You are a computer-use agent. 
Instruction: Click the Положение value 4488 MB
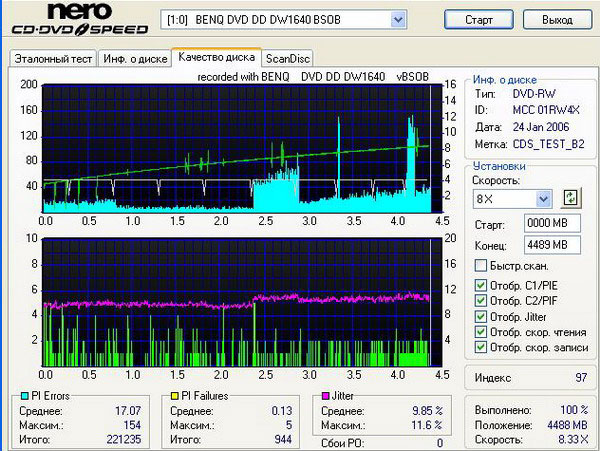point(567,425)
